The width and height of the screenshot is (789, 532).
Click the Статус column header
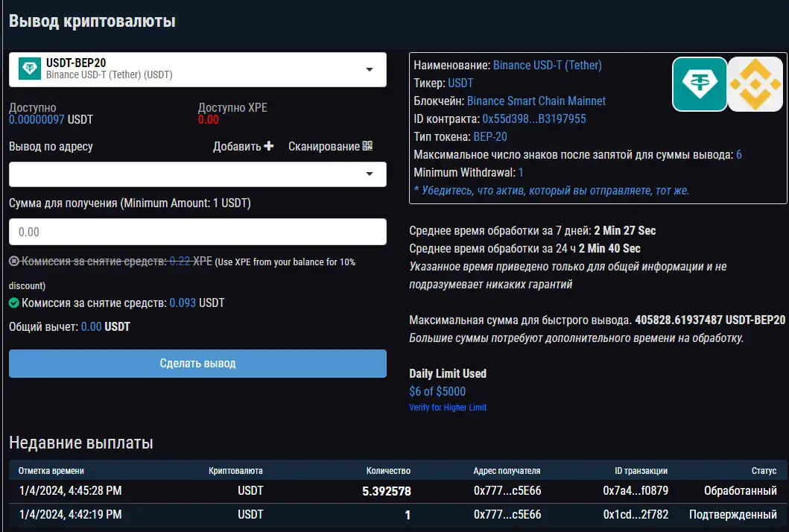764,471
